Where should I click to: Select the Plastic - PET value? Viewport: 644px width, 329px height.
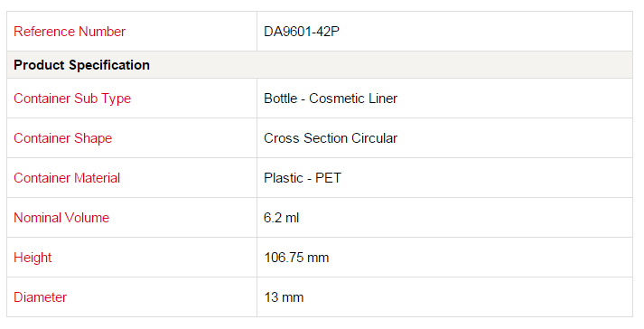click(x=303, y=178)
